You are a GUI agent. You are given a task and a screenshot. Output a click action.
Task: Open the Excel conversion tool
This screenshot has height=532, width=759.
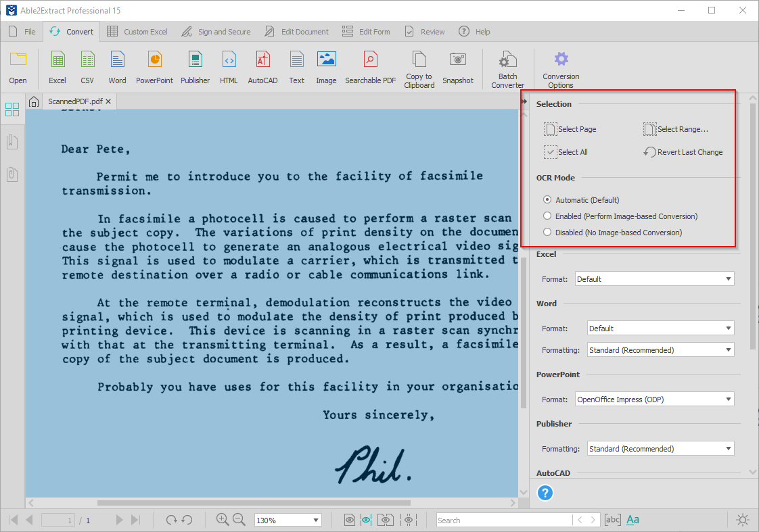click(57, 66)
